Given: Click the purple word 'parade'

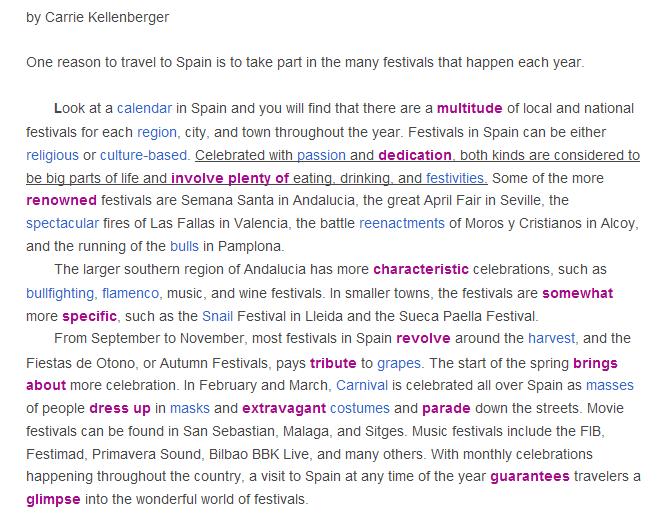Looking at the screenshot, I should (446, 408).
